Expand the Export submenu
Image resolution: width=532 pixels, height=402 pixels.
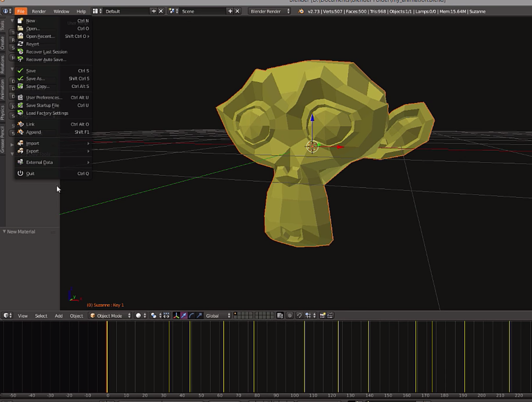click(x=53, y=151)
